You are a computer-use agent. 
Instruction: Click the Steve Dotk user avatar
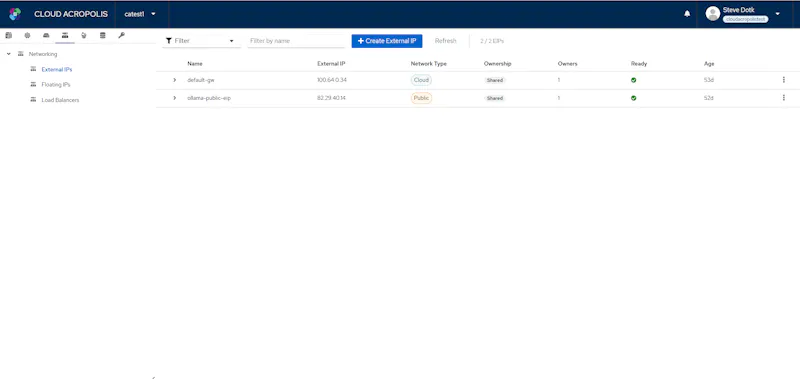712,14
